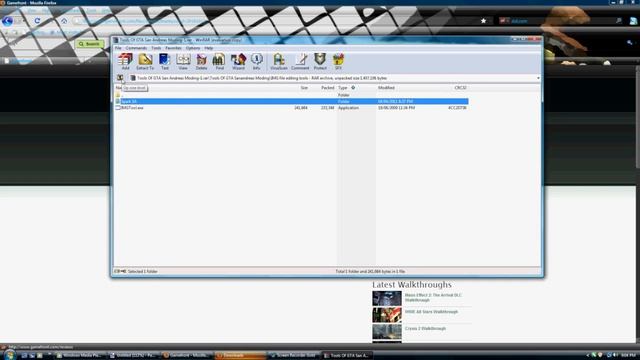Show archive Info
640x360 pixels.
tap(257, 61)
